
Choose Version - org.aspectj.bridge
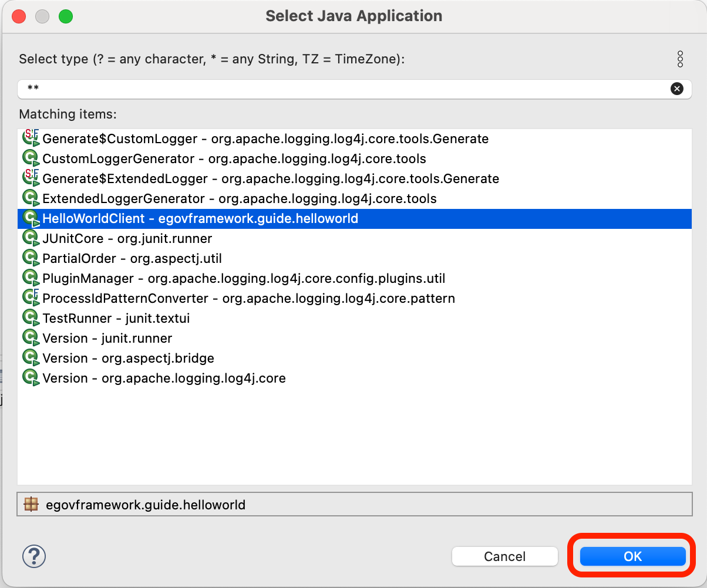128,359
